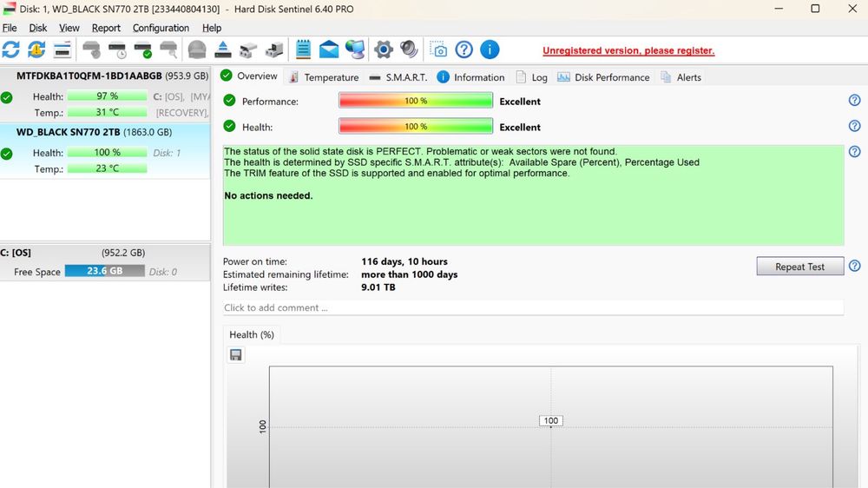Open the File menu
The height and width of the screenshot is (488, 868).
click(10, 28)
